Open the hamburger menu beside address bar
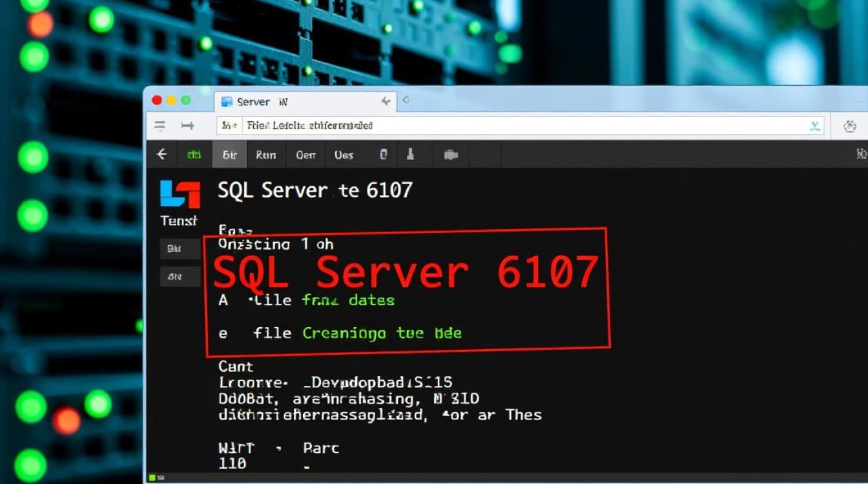The height and width of the screenshot is (484, 868). click(x=160, y=125)
